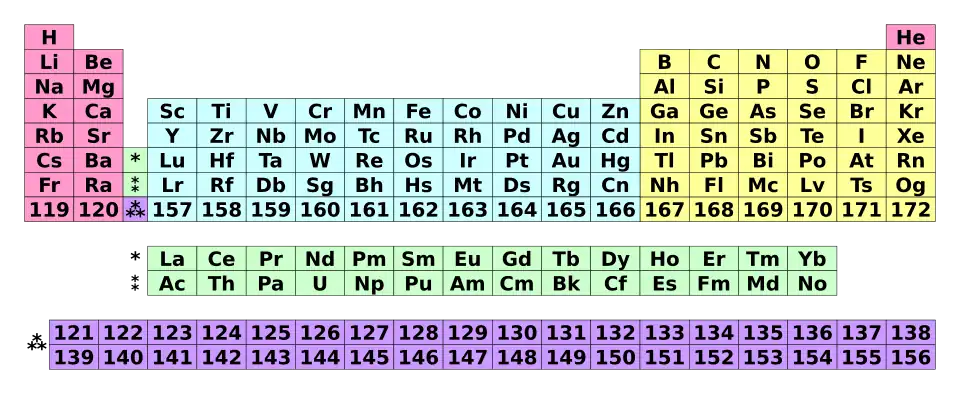Select the element 164 cell
This screenshot has width=960, height=394.
click(517, 209)
